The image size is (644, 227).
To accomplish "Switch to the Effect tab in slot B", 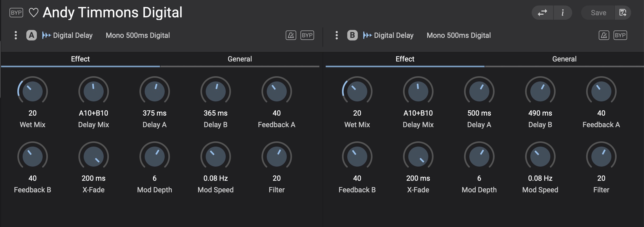I will [x=405, y=59].
